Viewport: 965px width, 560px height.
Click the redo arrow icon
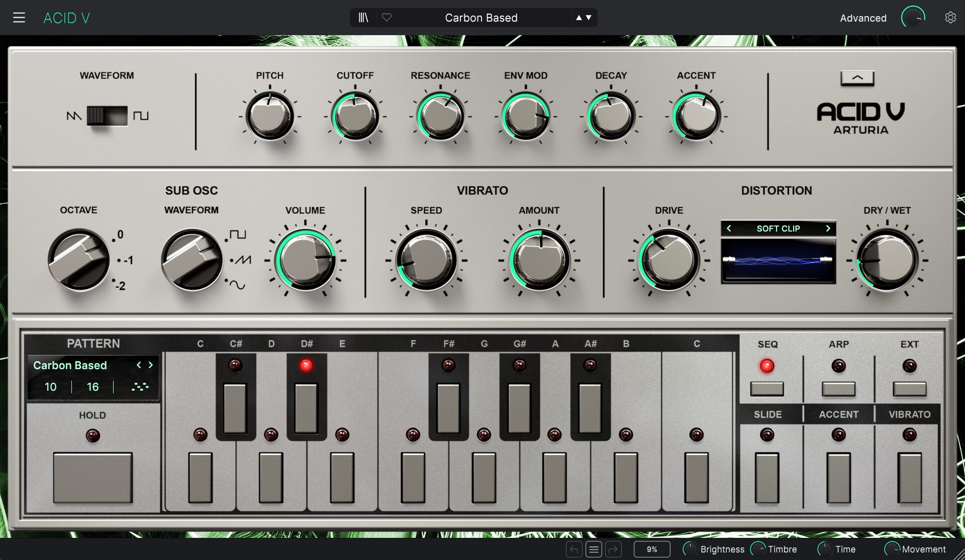[x=613, y=549]
